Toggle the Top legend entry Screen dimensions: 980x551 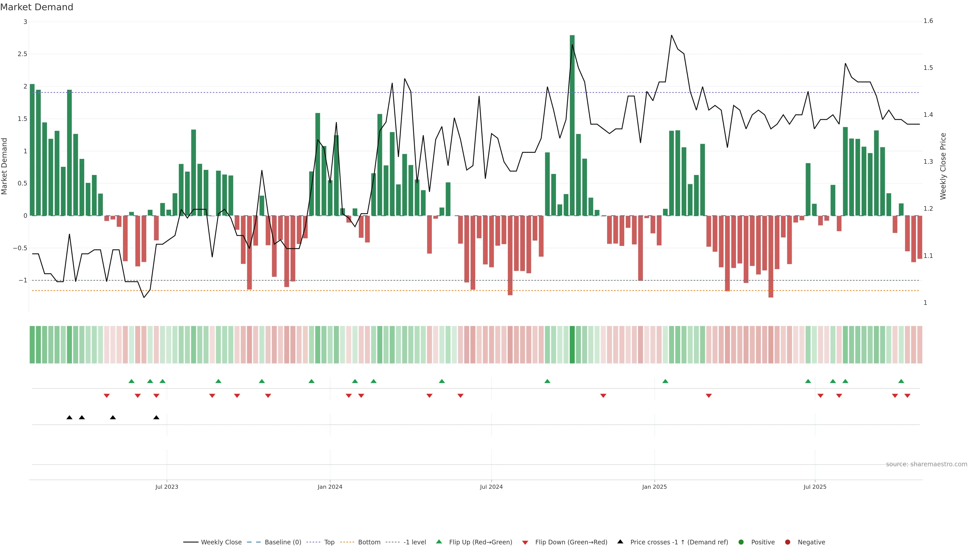(x=329, y=542)
